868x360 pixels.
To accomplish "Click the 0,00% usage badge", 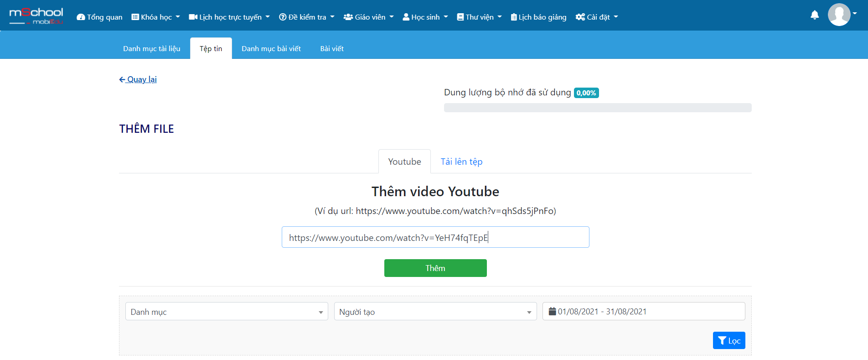I will point(586,93).
